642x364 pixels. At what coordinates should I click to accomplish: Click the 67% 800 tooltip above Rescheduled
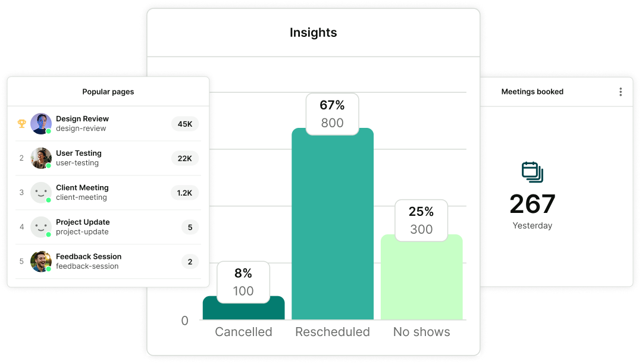click(x=332, y=113)
